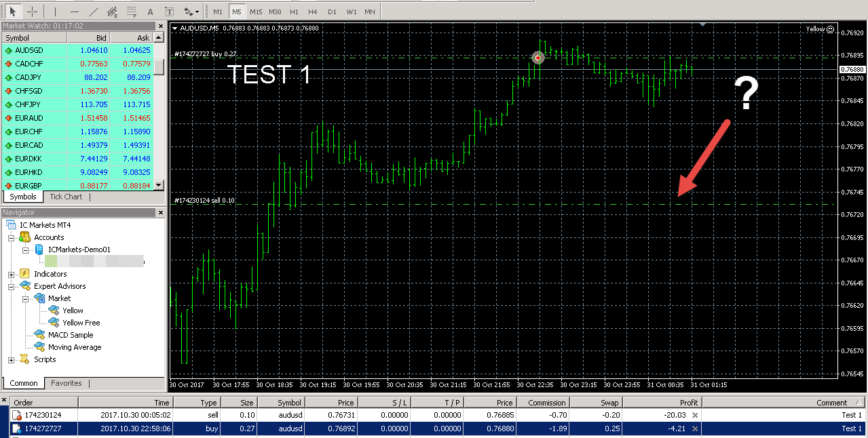Close sell order 174230124 with X
The image size is (868, 438).
695,415
